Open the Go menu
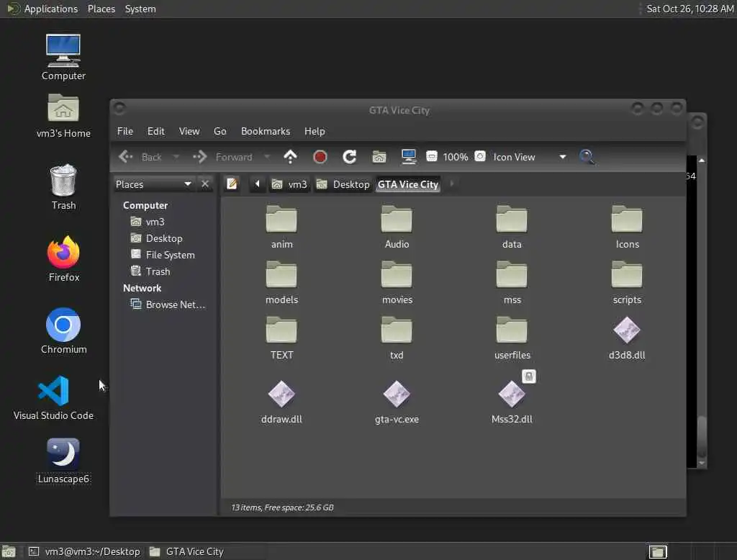Image resolution: width=737 pixels, height=560 pixels. (220, 131)
